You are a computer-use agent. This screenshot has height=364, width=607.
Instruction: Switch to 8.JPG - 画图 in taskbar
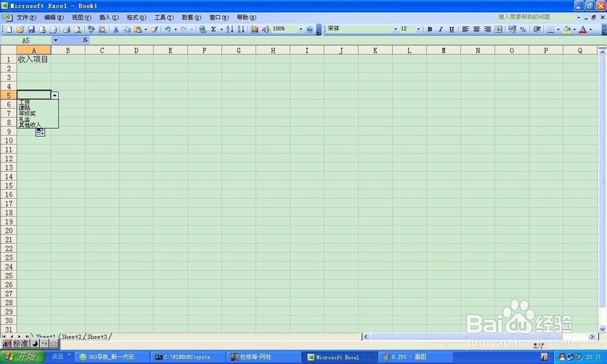415,357
